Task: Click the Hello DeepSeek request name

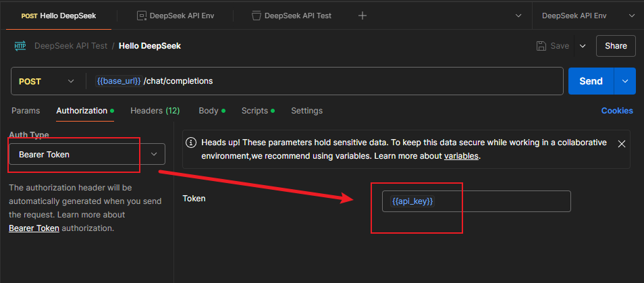Action: [150, 46]
